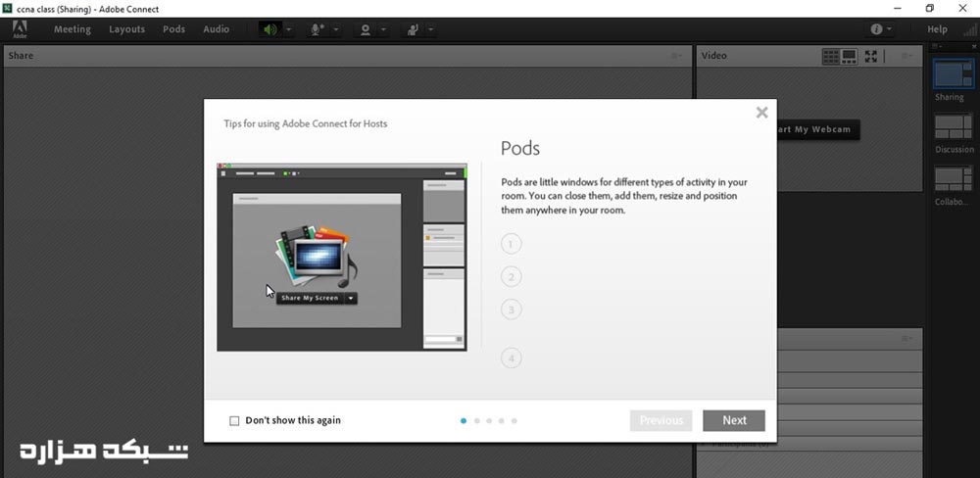Click the microphone icon in toolbar
The image size is (980, 478).
click(x=318, y=29)
